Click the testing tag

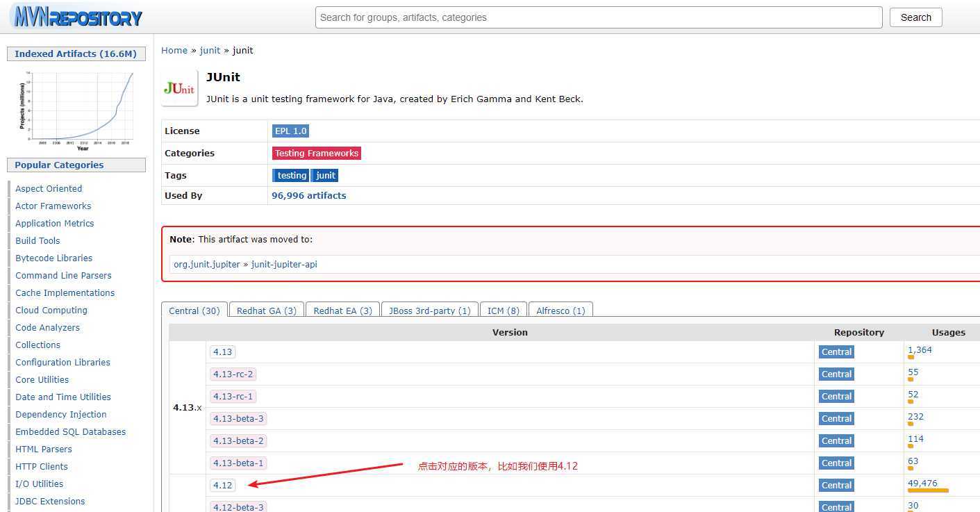[x=292, y=175]
